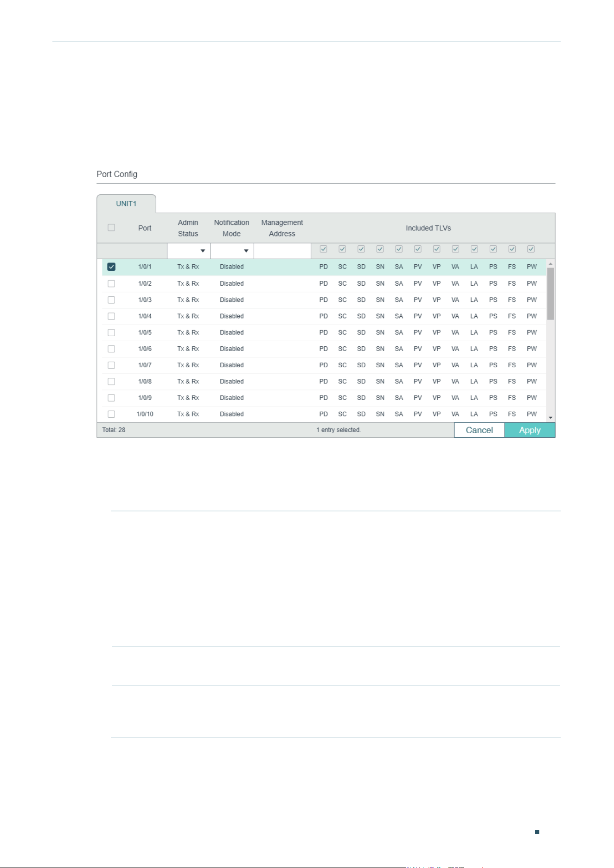Tick the port 1/0/10 row checkbox
This screenshot has height=868, width=614.
(111, 414)
